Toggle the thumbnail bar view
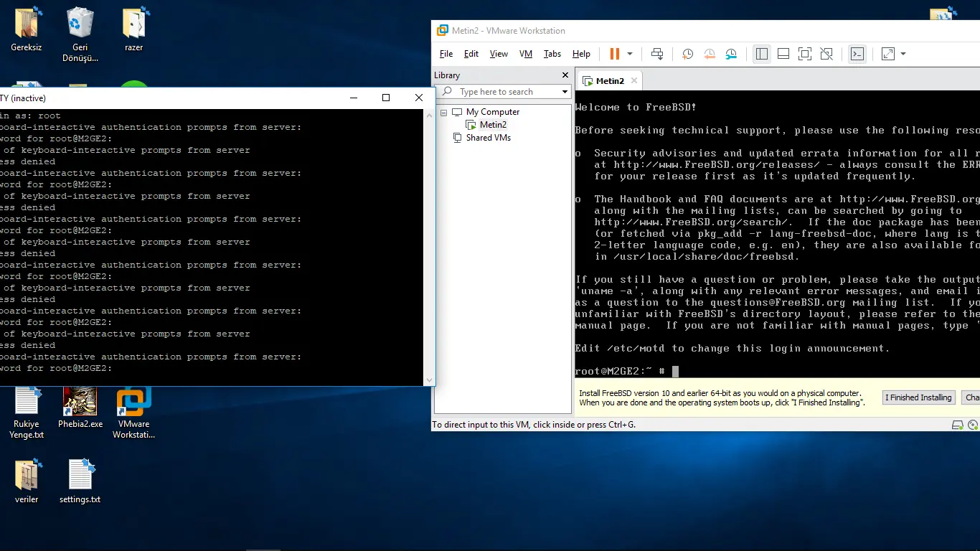Image resolution: width=980 pixels, height=551 pixels. coord(783,54)
